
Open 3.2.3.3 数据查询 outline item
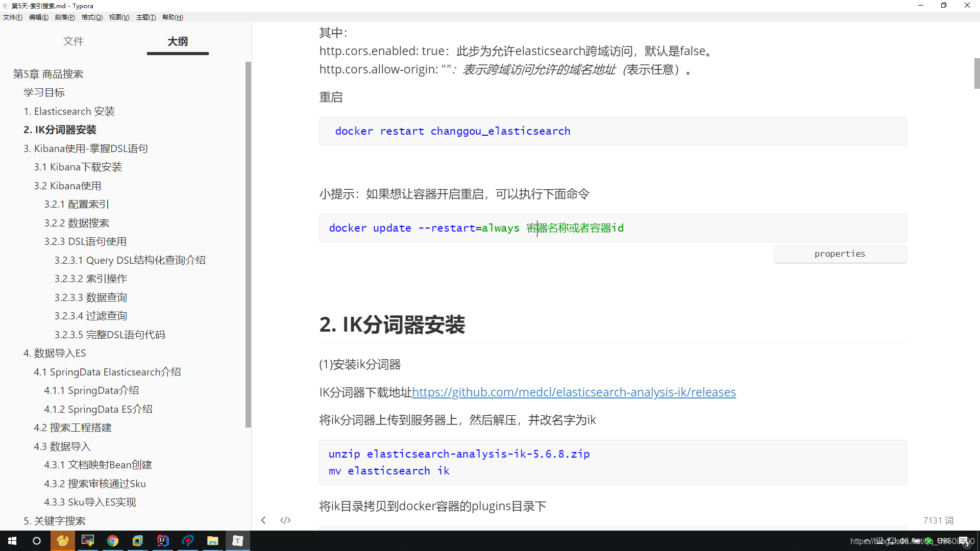coord(91,297)
